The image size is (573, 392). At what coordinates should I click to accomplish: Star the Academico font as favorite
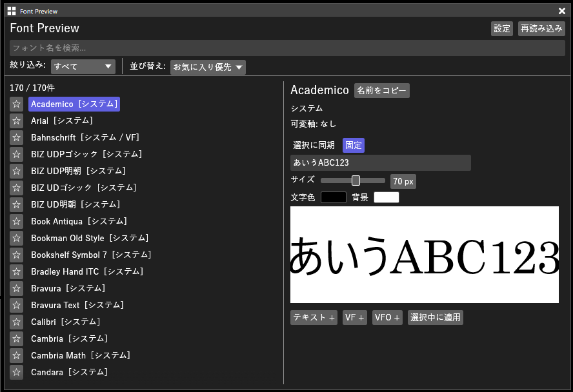16,104
